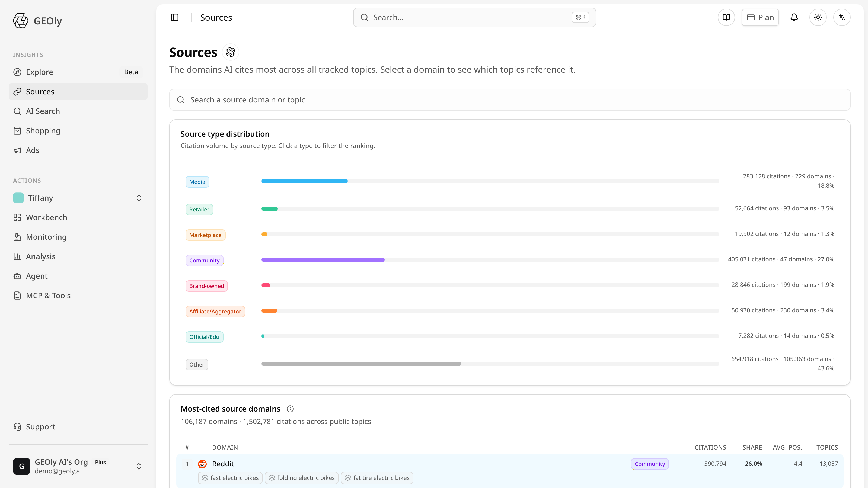The height and width of the screenshot is (488, 868).
Task: Open the Workbench page
Action: (x=78, y=217)
